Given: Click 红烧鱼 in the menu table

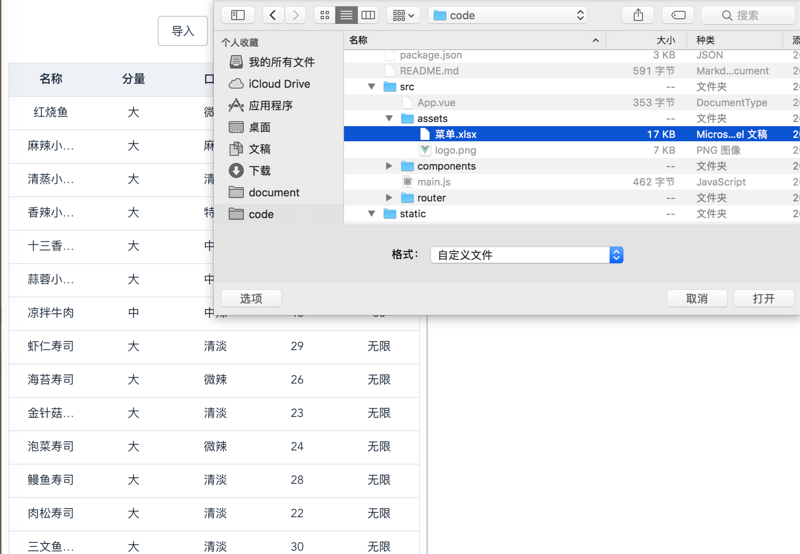Looking at the screenshot, I should [x=51, y=112].
